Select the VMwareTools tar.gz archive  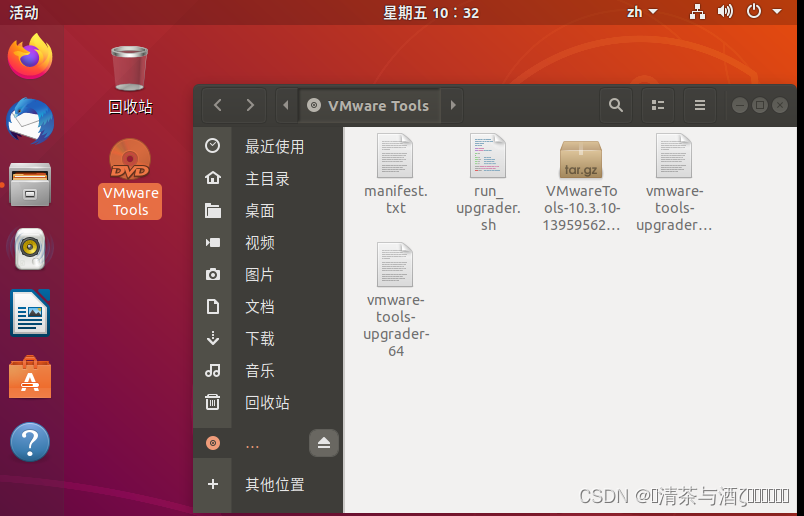(x=581, y=187)
